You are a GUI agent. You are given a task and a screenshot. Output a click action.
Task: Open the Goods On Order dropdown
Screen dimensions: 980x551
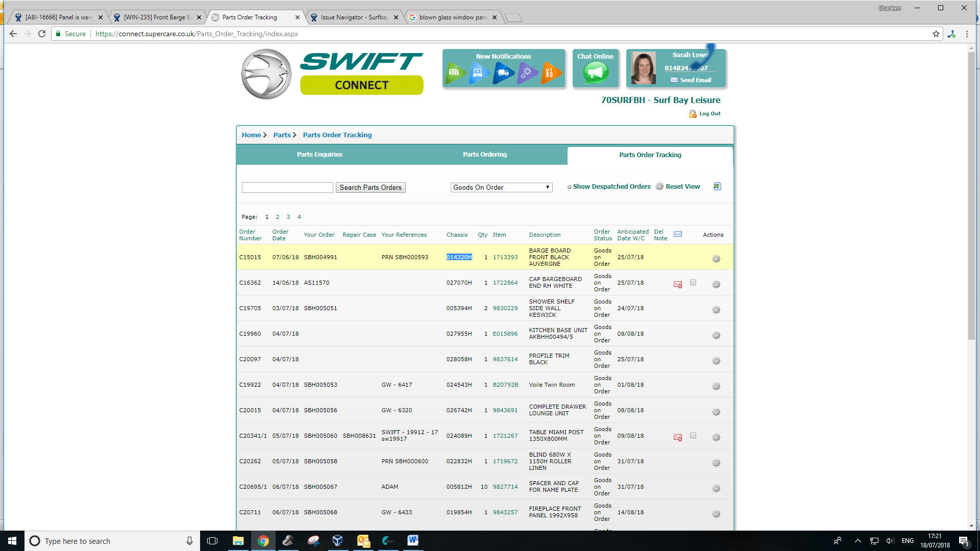click(x=501, y=187)
